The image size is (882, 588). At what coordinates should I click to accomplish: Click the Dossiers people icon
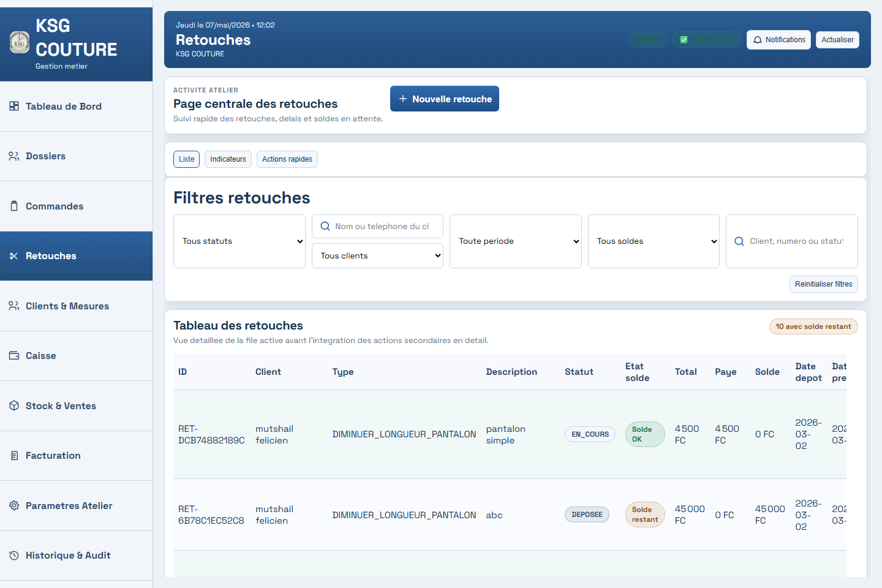coord(14,156)
